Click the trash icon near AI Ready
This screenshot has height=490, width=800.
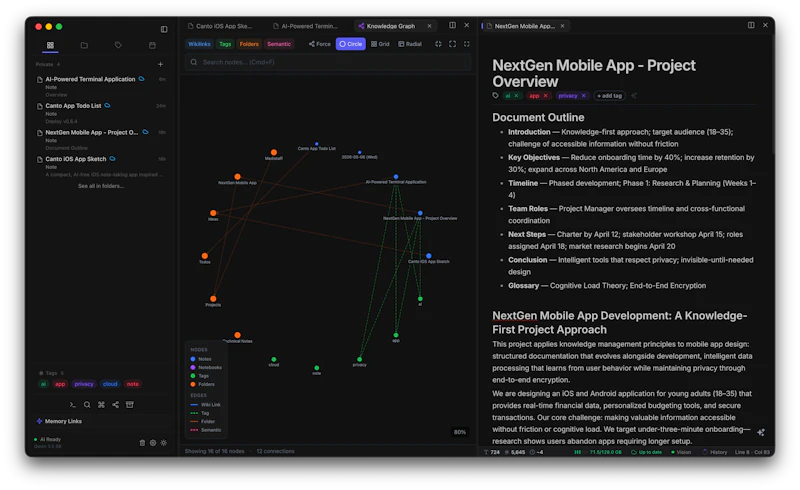point(142,443)
